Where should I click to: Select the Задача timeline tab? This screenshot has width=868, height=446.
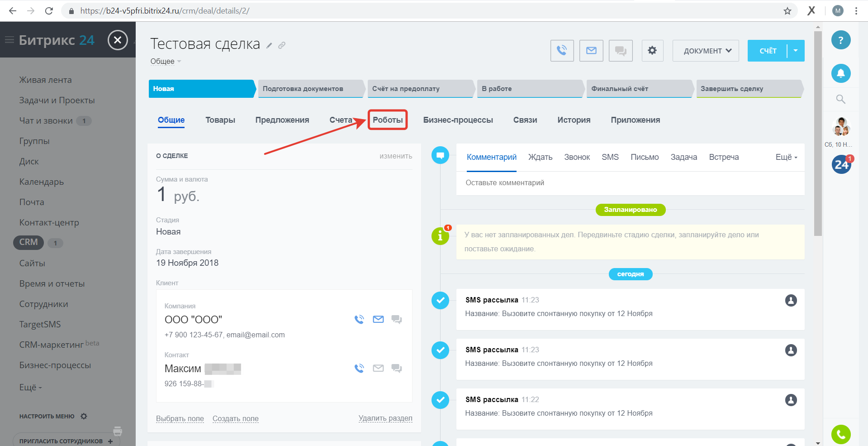click(683, 157)
